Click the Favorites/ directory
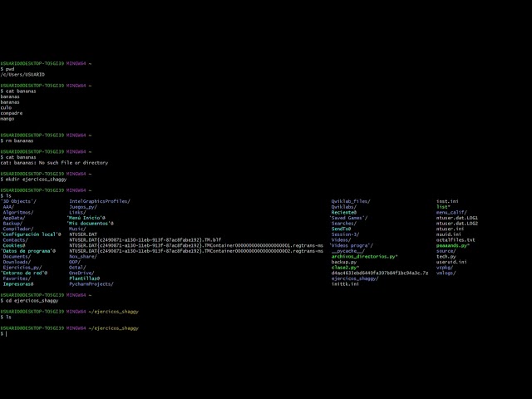The width and height of the screenshot is (532, 399). tap(17, 278)
